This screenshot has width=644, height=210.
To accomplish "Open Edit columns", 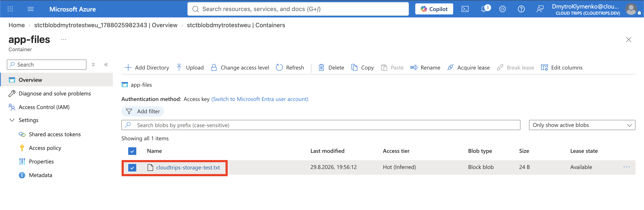I will coord(562,68).
